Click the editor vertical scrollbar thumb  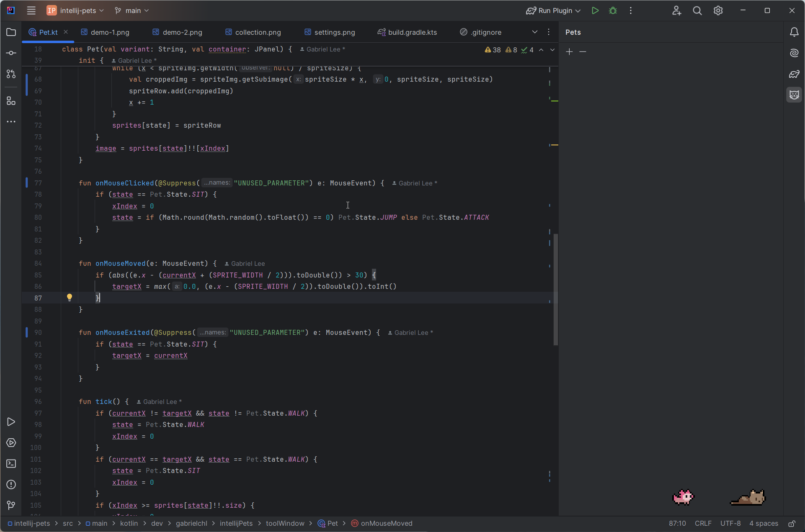[556, 289]
